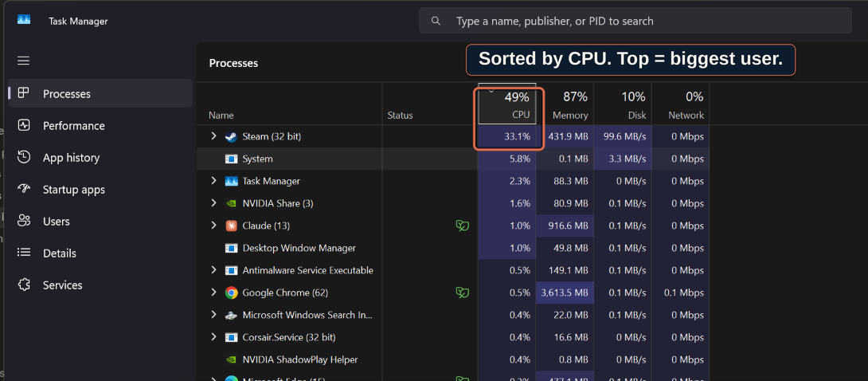Click efficiency mode leaf icon for Google Chrome
The height and width of the screenshot is (381, 868).
point(462,293)
